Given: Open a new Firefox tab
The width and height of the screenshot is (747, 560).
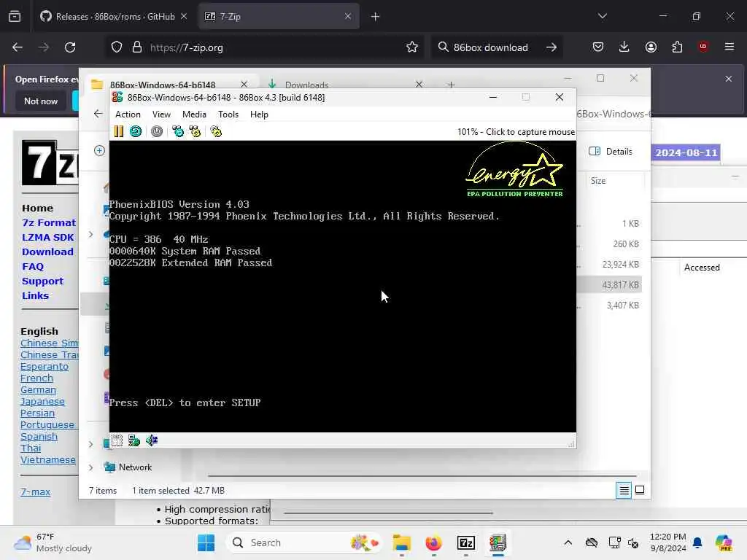Looking at the screenshot, I should 376,17.
